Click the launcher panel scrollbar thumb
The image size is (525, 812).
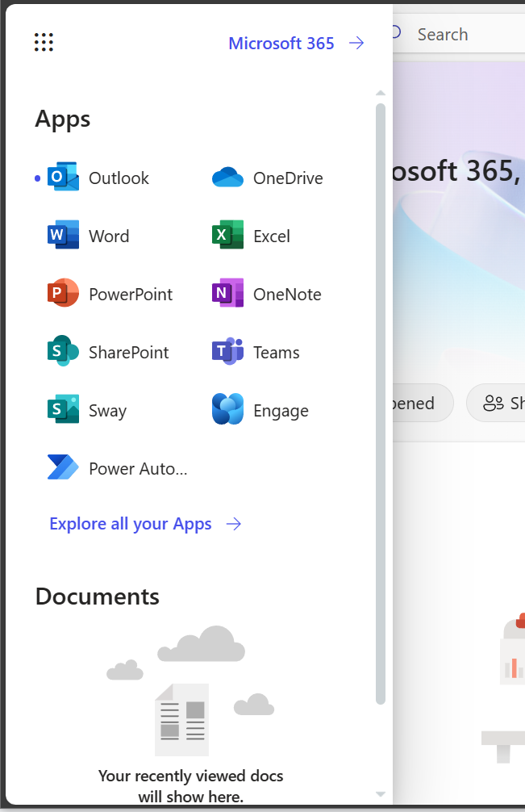click(381, 404)
